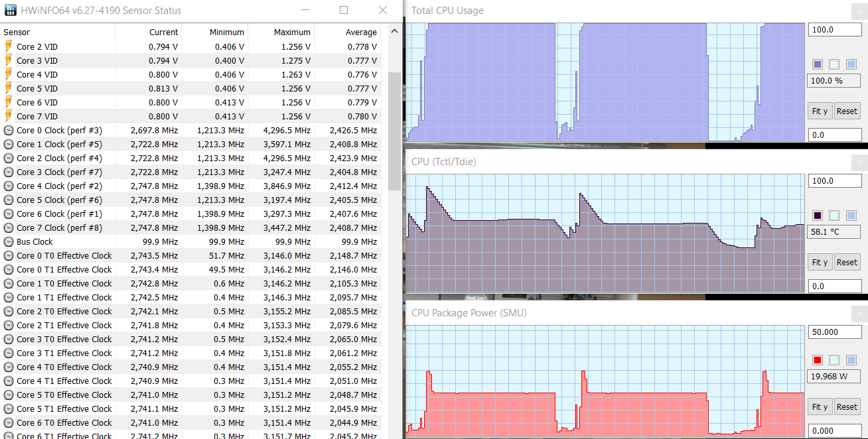
Task: Click icon beside Core 1 T0 Effective Clock
Action: 9,283
